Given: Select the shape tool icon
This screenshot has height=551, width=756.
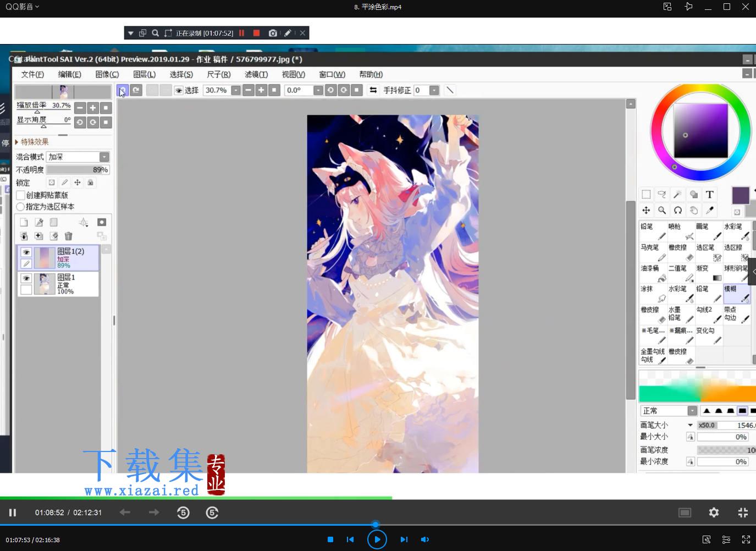Looking at the screenshot, I should tap(694, 194).
